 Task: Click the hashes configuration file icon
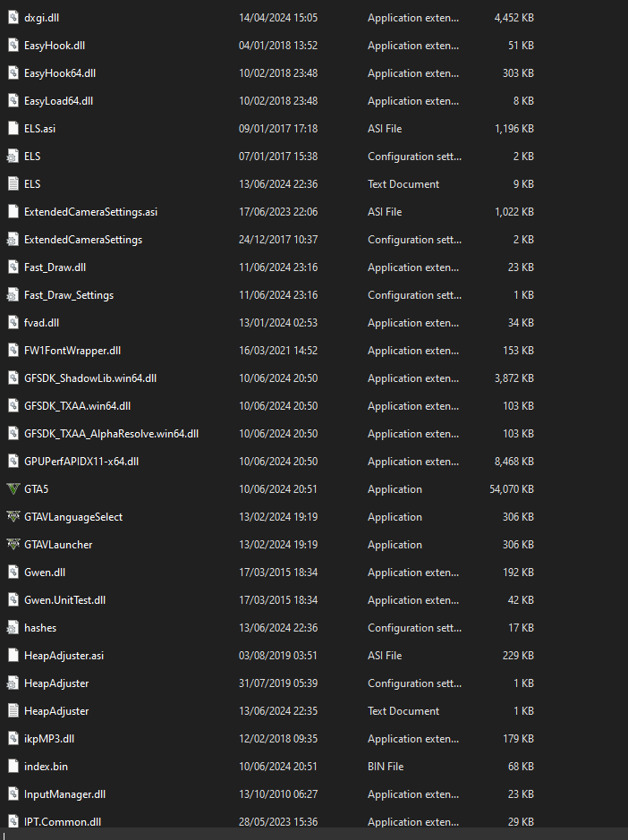click(13, 628)
